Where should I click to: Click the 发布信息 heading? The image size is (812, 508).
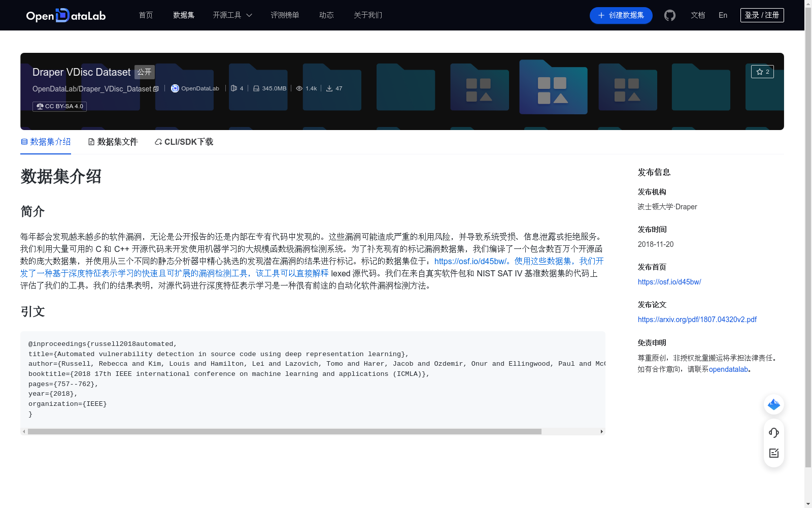tap(654, 172)
